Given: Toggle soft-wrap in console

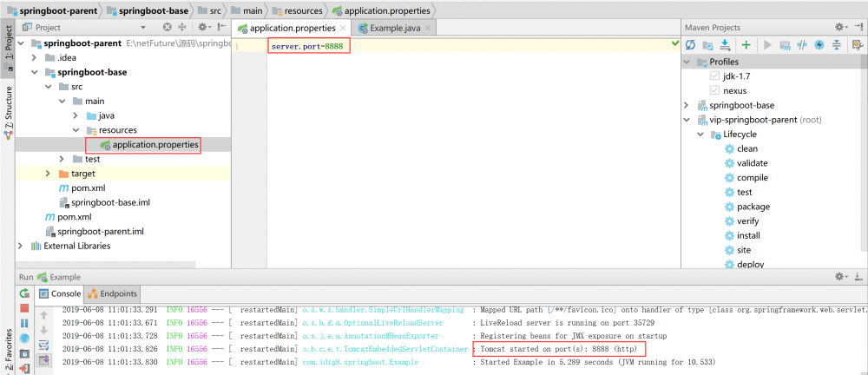Looking at the screenshot, I should (44, 345).
